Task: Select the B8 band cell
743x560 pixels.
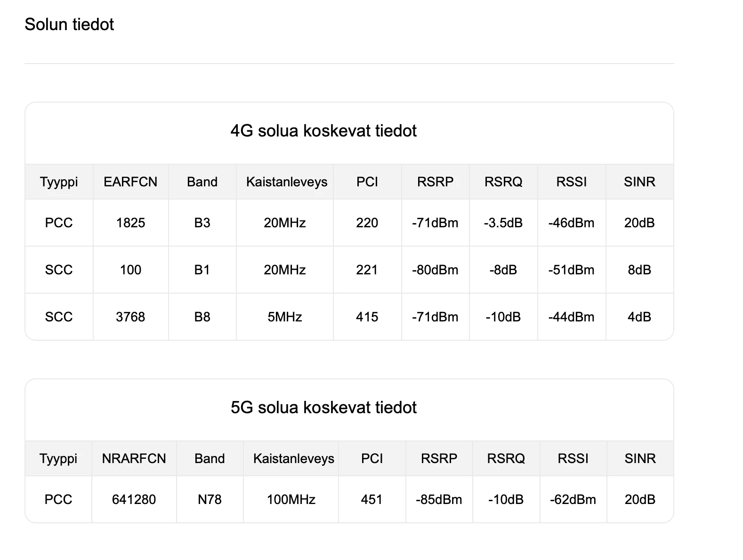Action: point(202,317)
